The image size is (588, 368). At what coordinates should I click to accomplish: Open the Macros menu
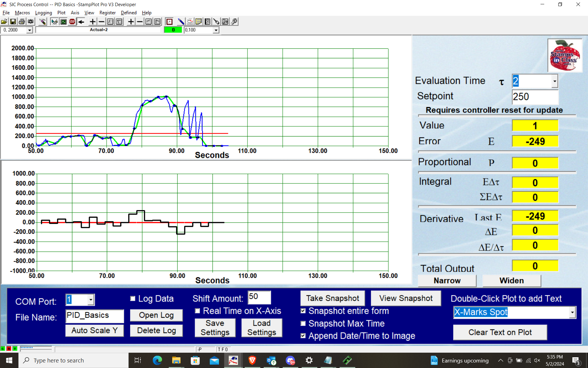22,13
